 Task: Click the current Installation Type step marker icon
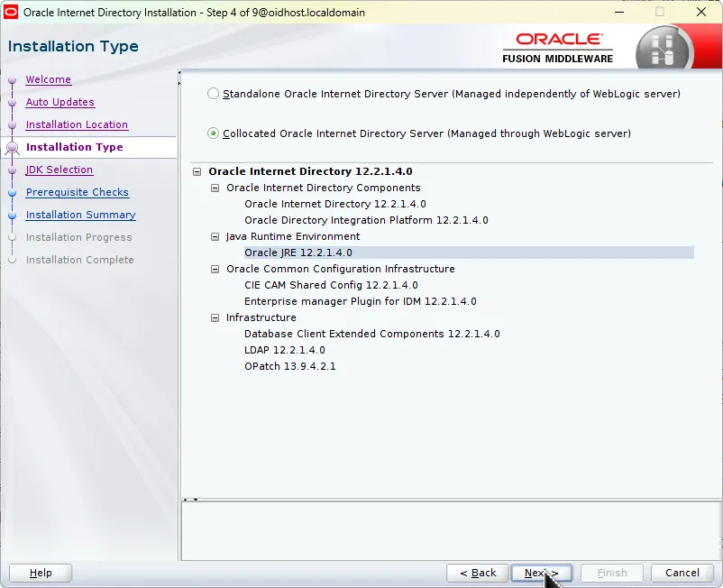pos(13,148)
